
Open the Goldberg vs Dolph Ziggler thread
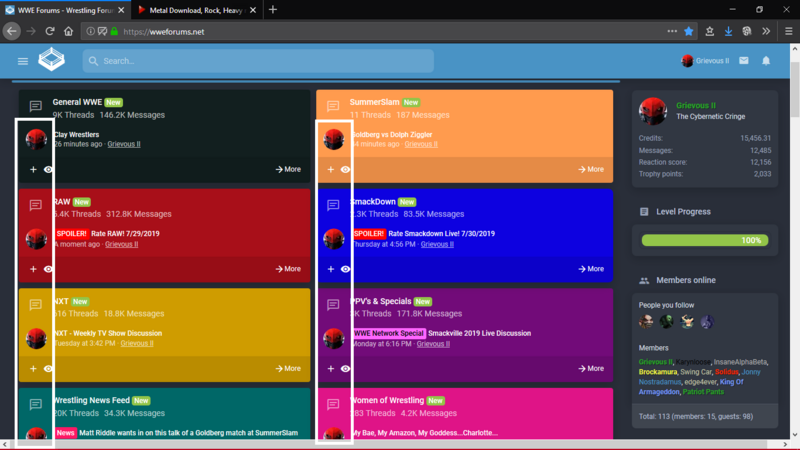pyautogui.click(x=391, y=135)
